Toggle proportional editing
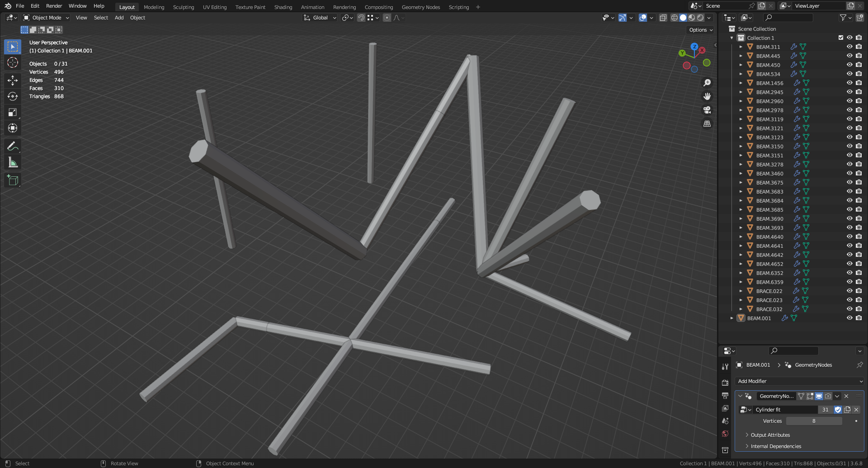 (387, 18)
